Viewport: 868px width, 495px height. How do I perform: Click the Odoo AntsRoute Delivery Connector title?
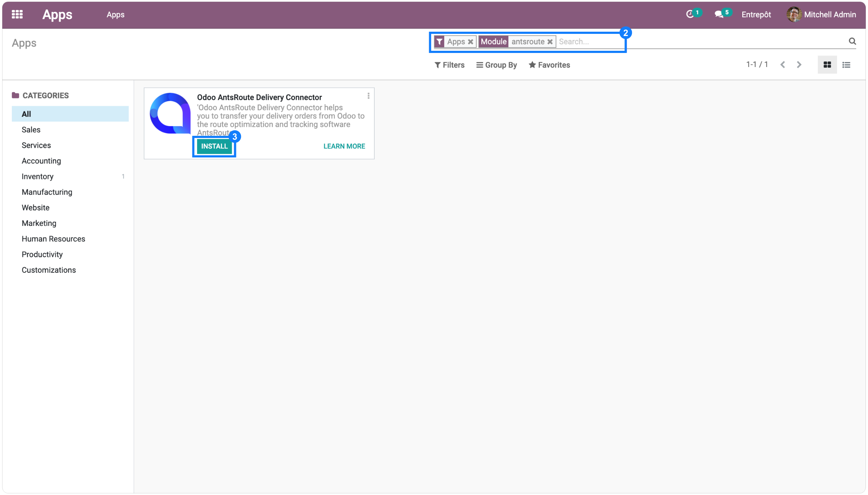259,97
